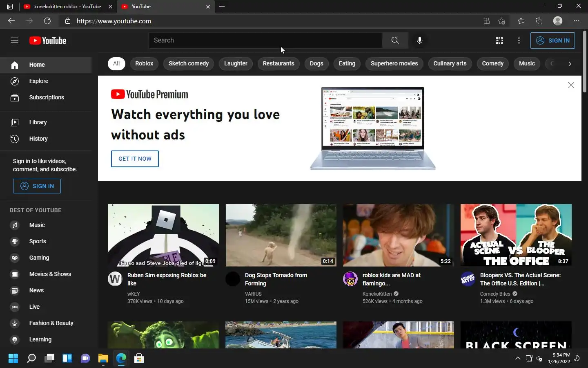Viewport: 588px width, 368px height.
Task: Click the Sports trophy icon
Action: (x=15, y=241)
